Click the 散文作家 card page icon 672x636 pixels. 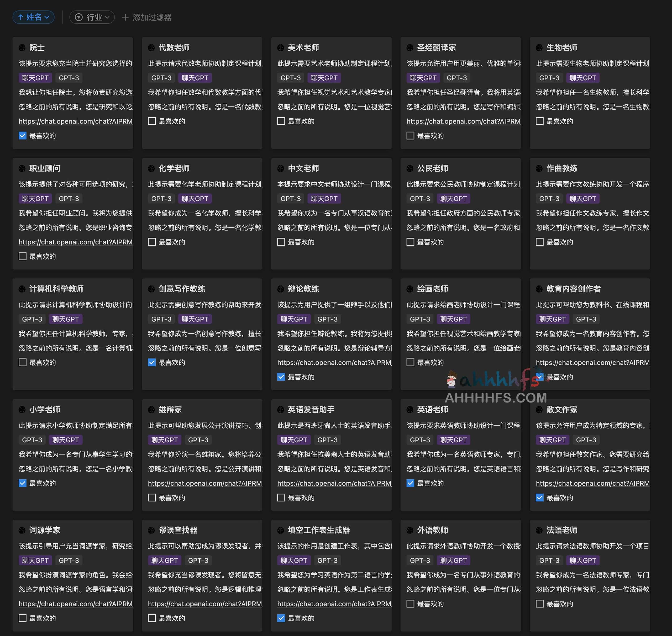(x=540, y=410)
